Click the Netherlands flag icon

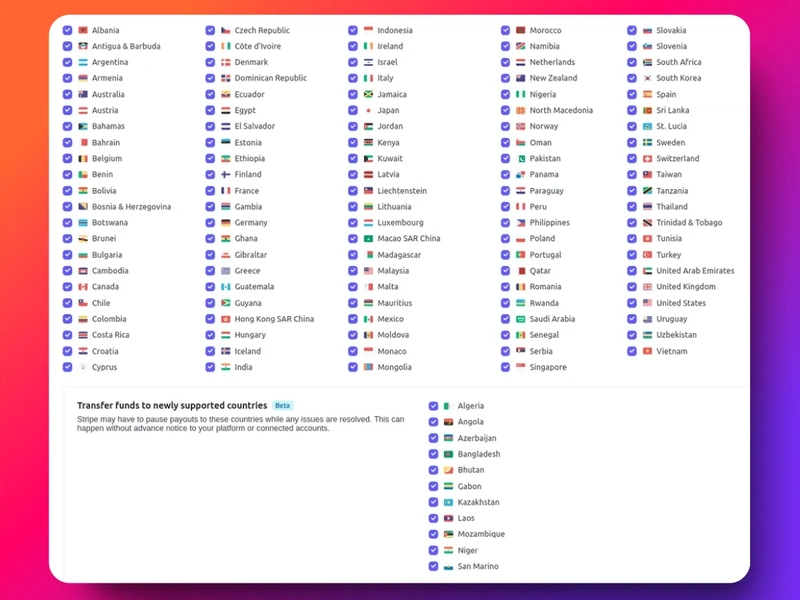(x=520, y=62)
